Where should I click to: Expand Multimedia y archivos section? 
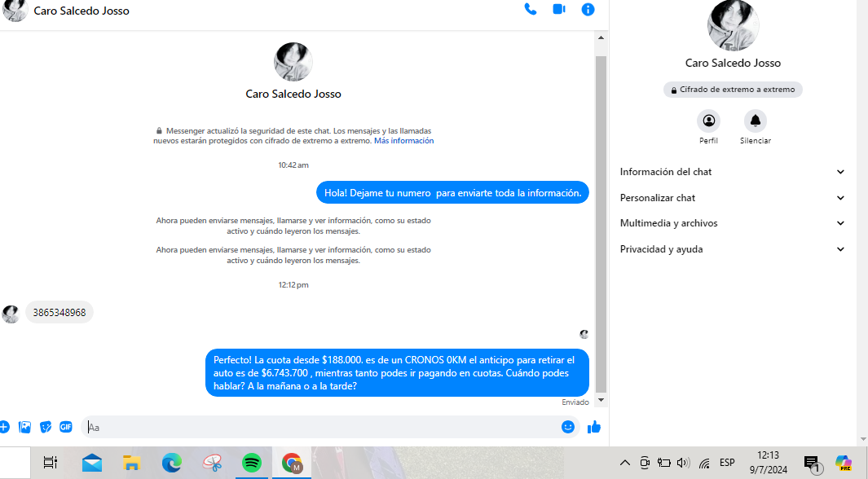click(x=733, y=223)
